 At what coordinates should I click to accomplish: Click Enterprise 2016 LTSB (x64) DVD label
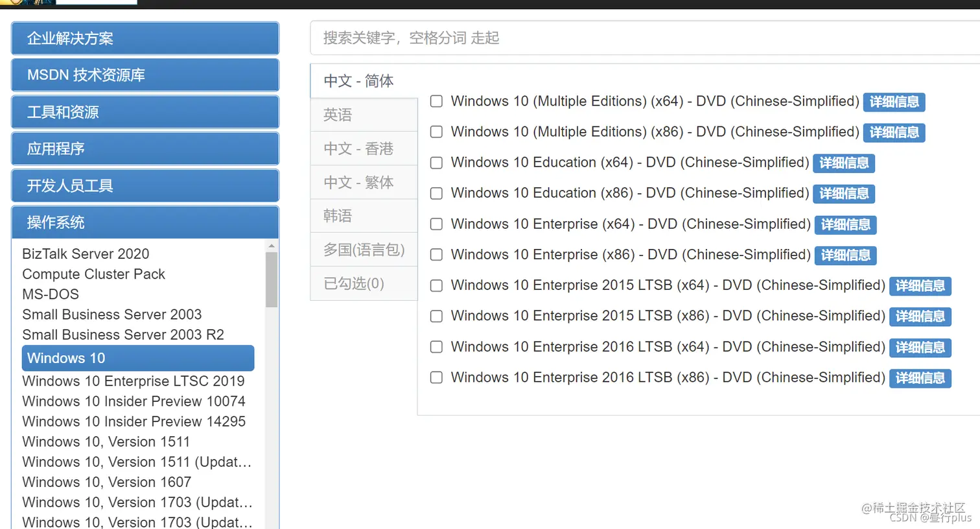(x=668, y=347)
